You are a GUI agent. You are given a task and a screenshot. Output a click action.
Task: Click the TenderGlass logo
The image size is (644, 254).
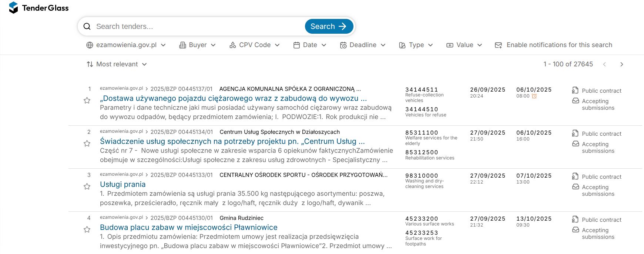(39, 8)
